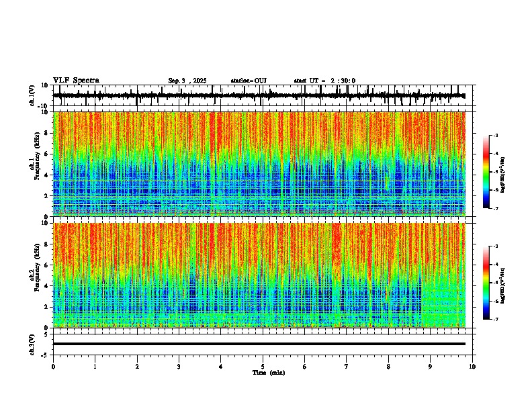Click the "5" tick on ch.3(V) axis
This screenshot has width=532, height=411.
(46, 334)
